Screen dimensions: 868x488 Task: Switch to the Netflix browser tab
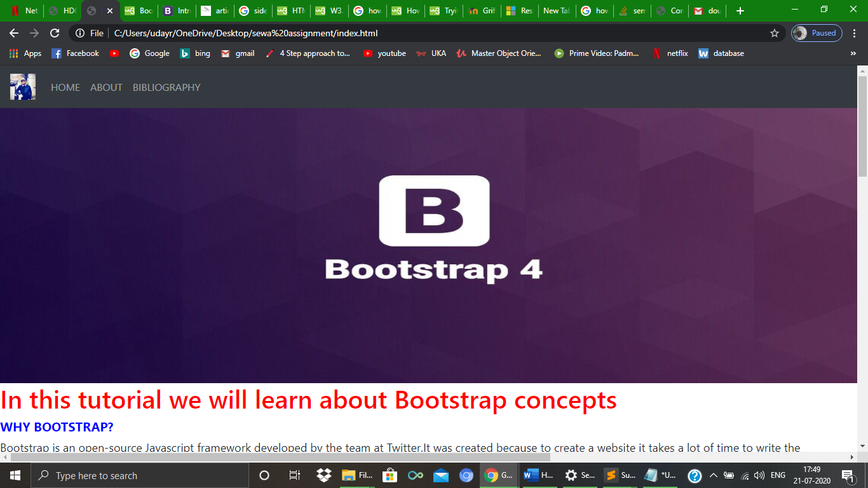[x=24, y=11]
